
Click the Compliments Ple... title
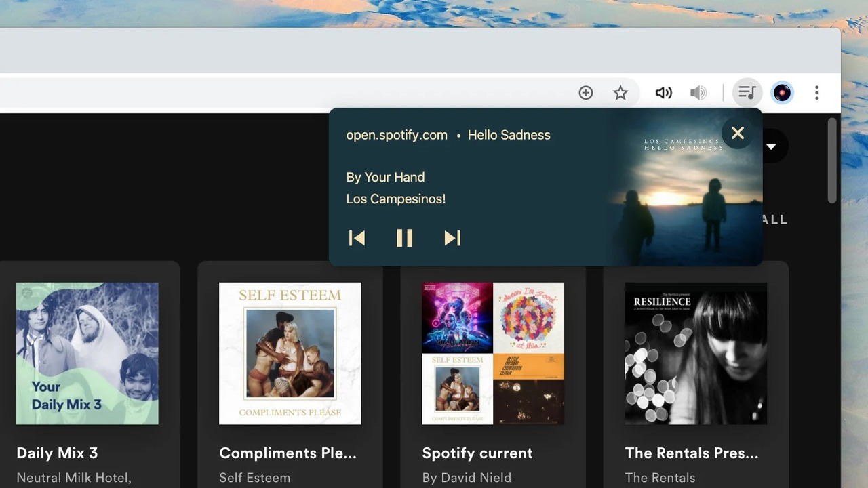pos(288,453)
